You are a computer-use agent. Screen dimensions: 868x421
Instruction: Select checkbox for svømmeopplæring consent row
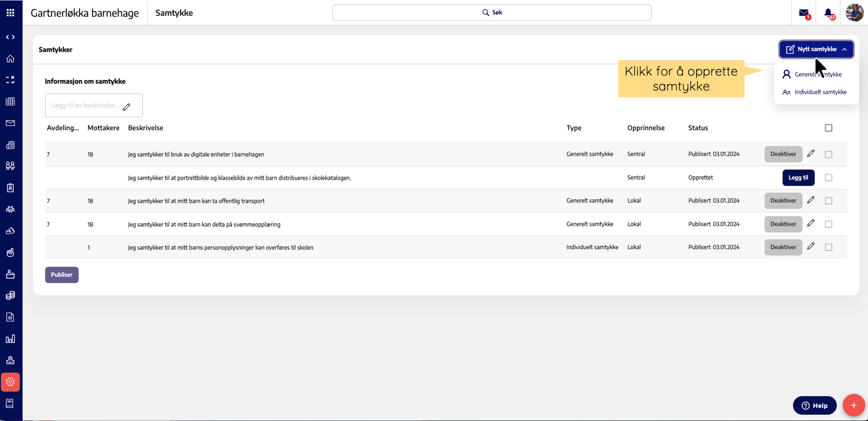828,224
